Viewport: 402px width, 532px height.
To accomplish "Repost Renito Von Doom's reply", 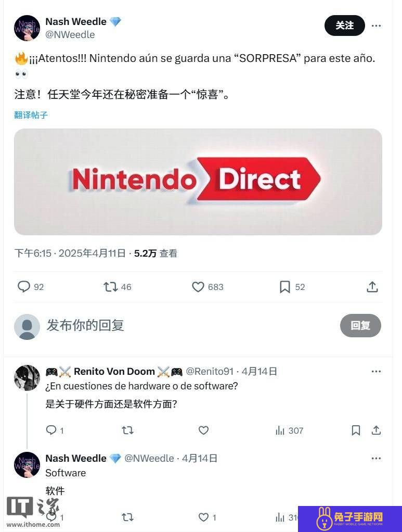I will 127,430.
